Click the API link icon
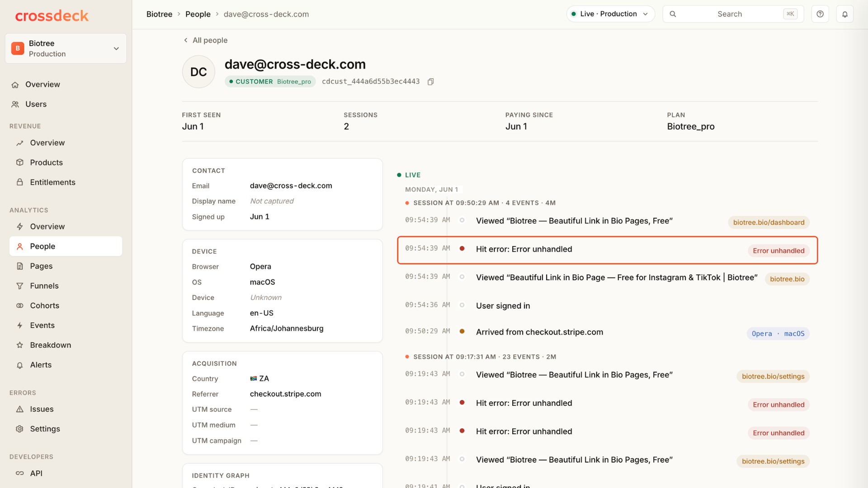This screenshot has width=868, height=488. [20, 473]
